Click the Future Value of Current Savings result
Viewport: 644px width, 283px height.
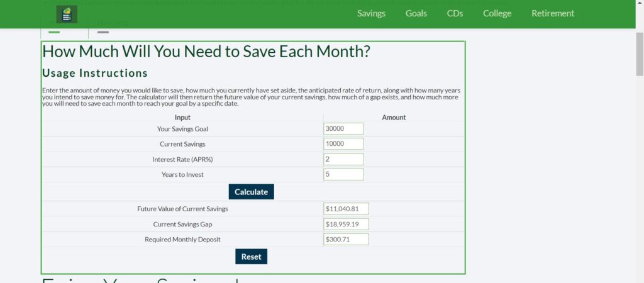point(346,209)
